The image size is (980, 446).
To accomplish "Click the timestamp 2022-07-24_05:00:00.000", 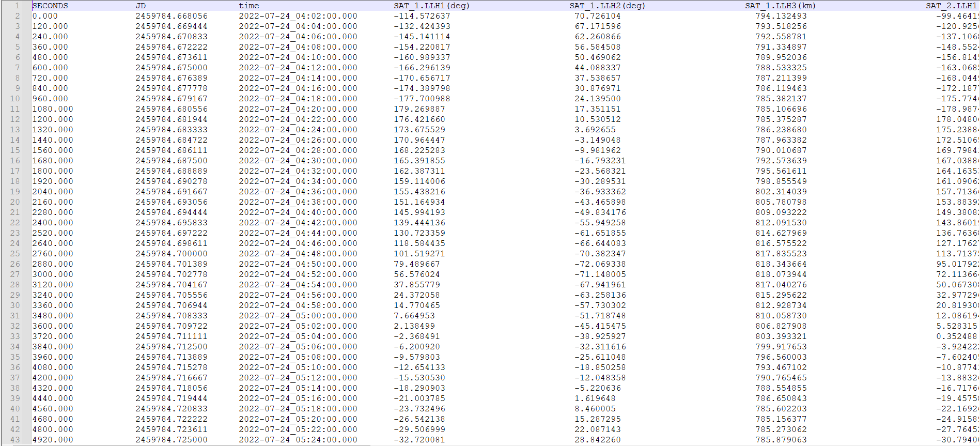I will point(298,316).
